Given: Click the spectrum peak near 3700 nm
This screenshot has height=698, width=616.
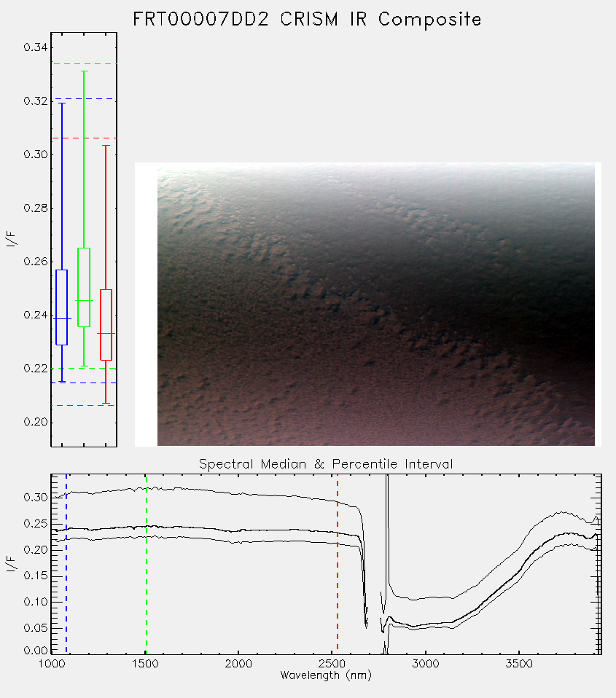Looking at the screenshot, I should pos(564,513).
